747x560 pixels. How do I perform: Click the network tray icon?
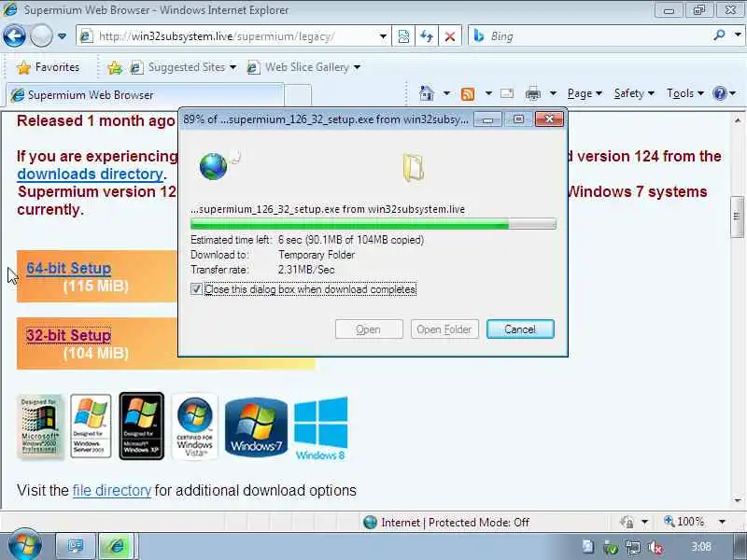click(x=633, y=547)
